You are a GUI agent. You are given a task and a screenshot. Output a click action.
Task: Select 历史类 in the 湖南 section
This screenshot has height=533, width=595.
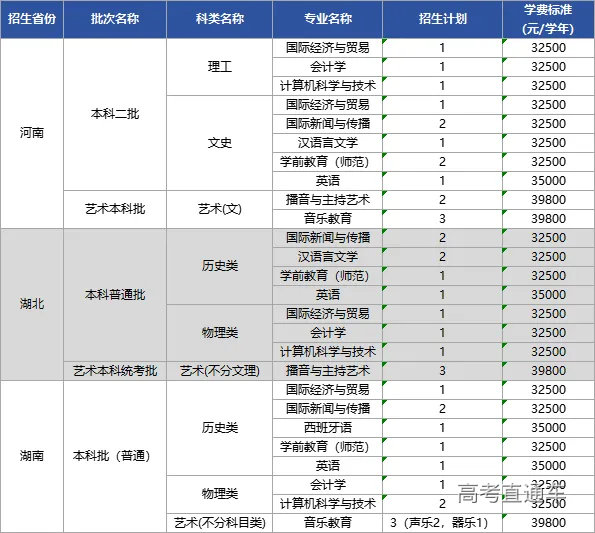[219, 428]
